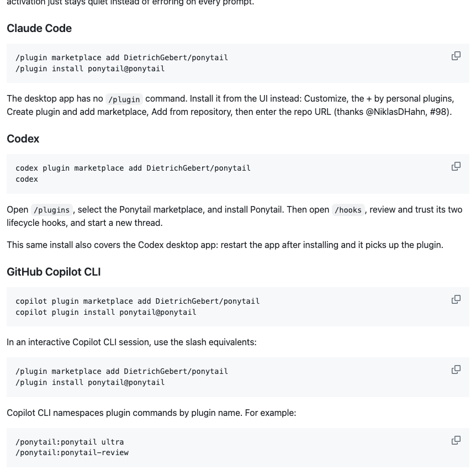Copy the ponytail ultra example commands
Screen dimensions: 476x475
456,440
